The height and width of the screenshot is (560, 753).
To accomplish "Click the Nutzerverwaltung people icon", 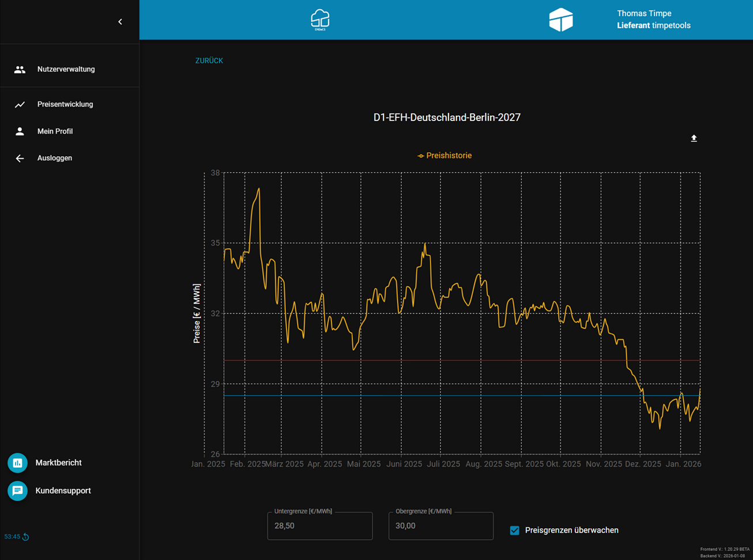I will point(20,70).
